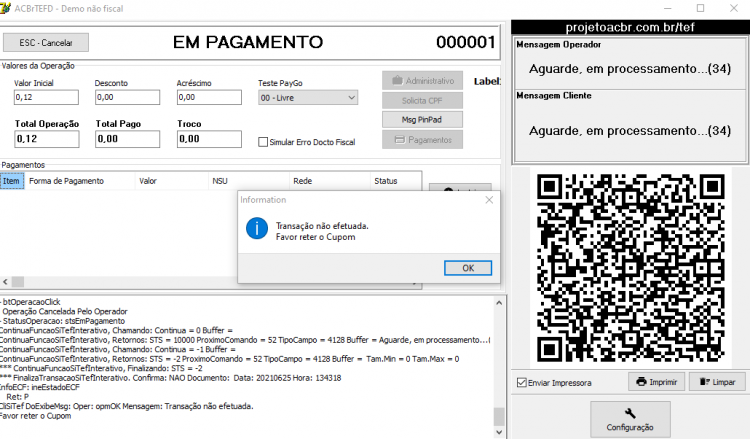The image size is (750, 439).
Task: Click the 000001 operation number
Action: [x=465, y=43]
